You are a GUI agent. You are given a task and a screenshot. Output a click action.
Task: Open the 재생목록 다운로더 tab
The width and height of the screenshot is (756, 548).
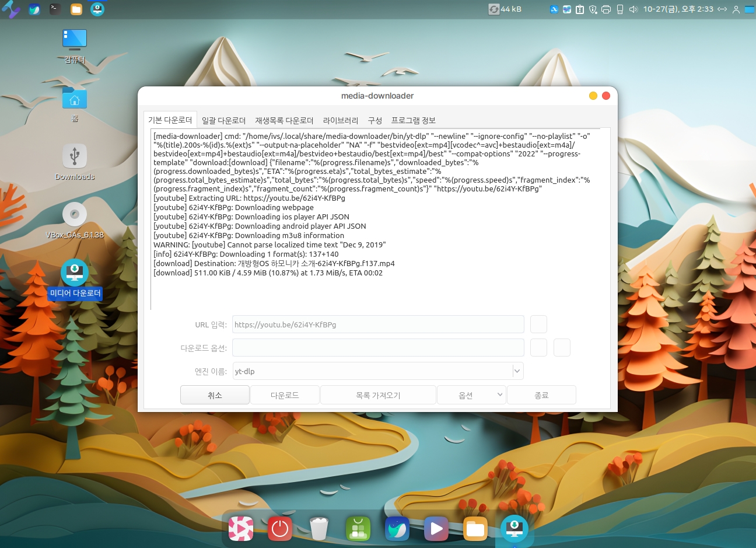284,120
